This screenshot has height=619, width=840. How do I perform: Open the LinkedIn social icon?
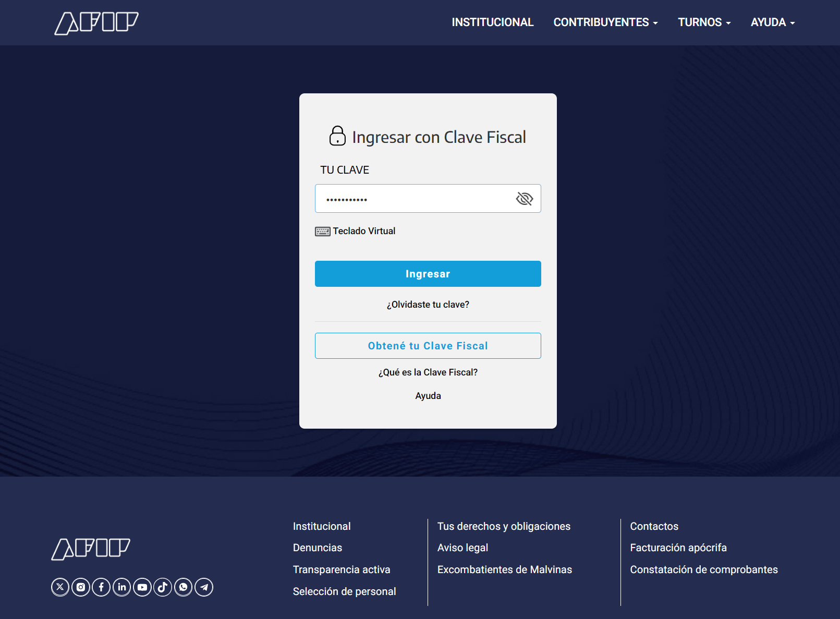click(122, 587)
